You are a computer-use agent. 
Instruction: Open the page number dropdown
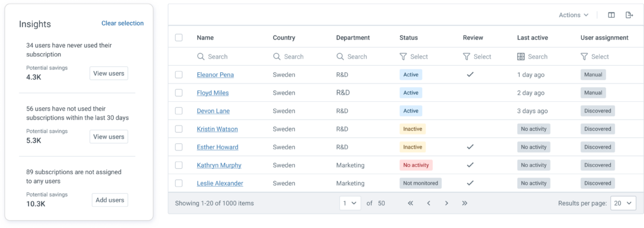click(350, 203)
